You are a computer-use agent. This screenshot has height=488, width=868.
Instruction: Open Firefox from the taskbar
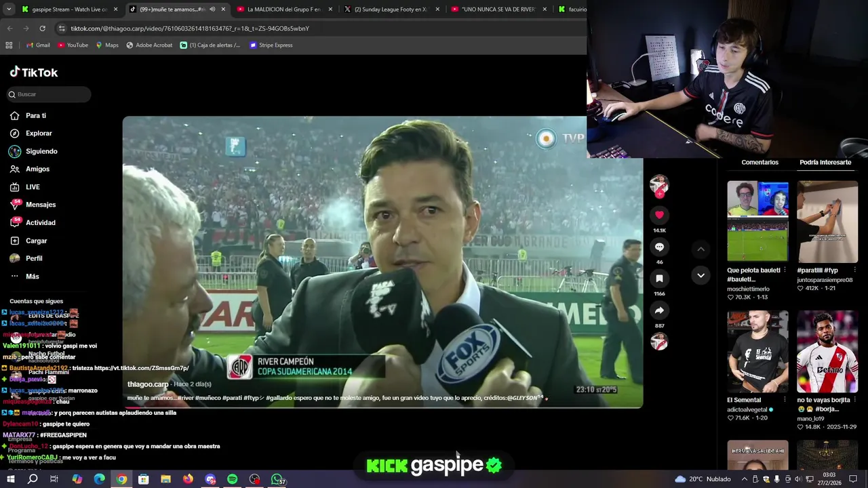188,479
